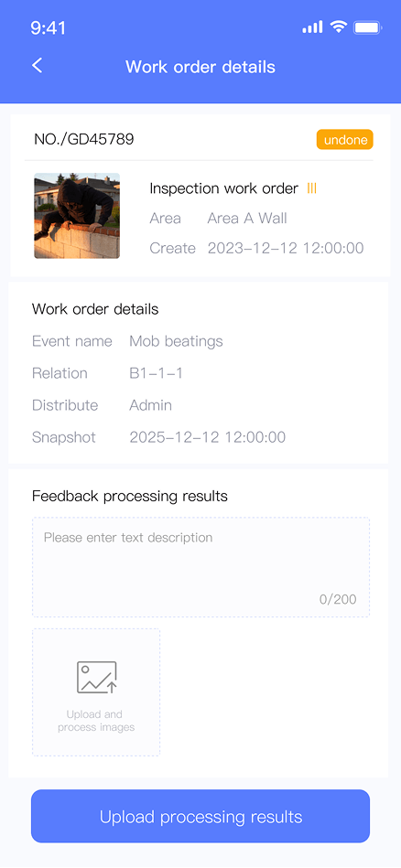Tap the orange undone status badge
The height and width of the screenshot is (868, 401).
coord(345,140)
